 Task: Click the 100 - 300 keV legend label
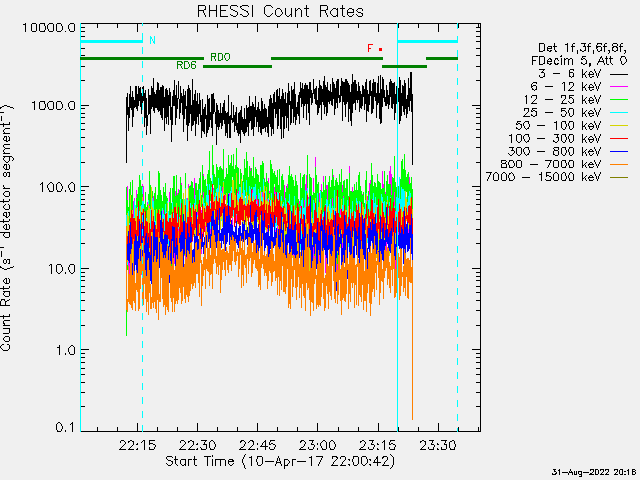click(x=554, y=138)
